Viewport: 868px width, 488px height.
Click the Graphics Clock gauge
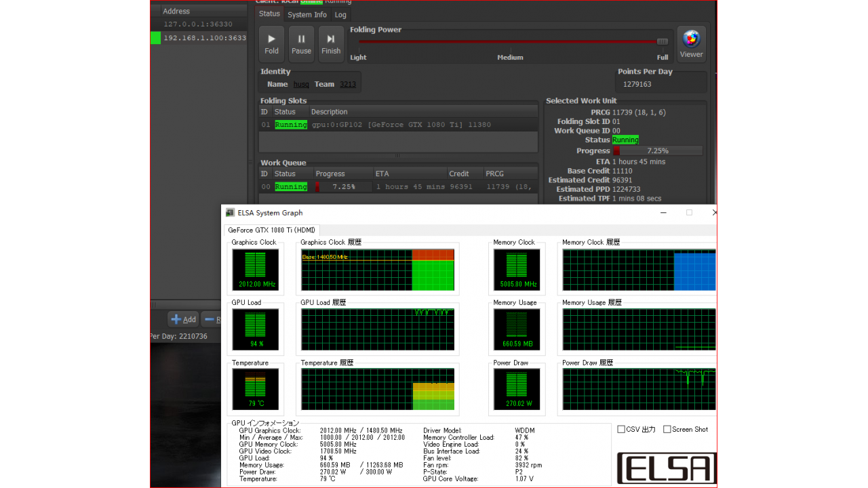[x=255, y=270]
